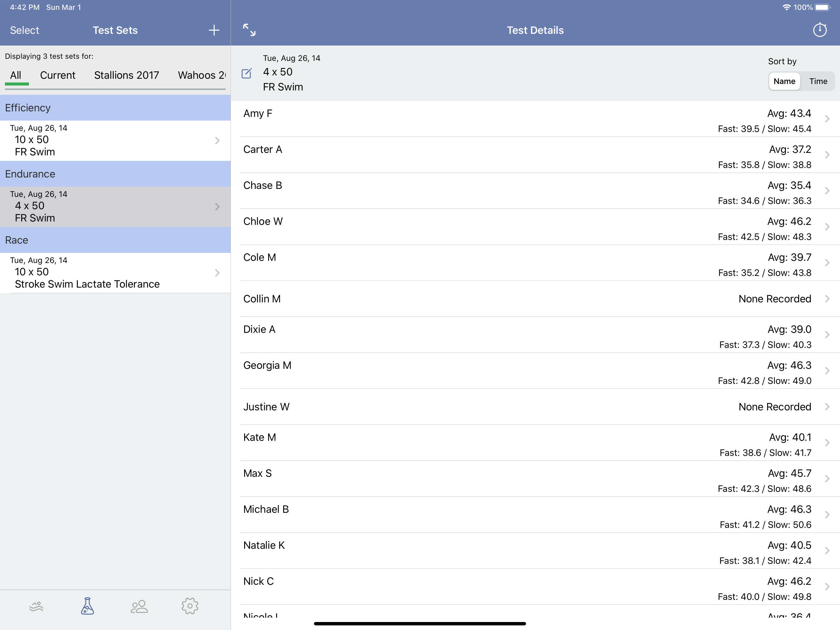Tap the plus icon to add test set
The width and height of the screenshot is (840, 630).
point(214,30)
